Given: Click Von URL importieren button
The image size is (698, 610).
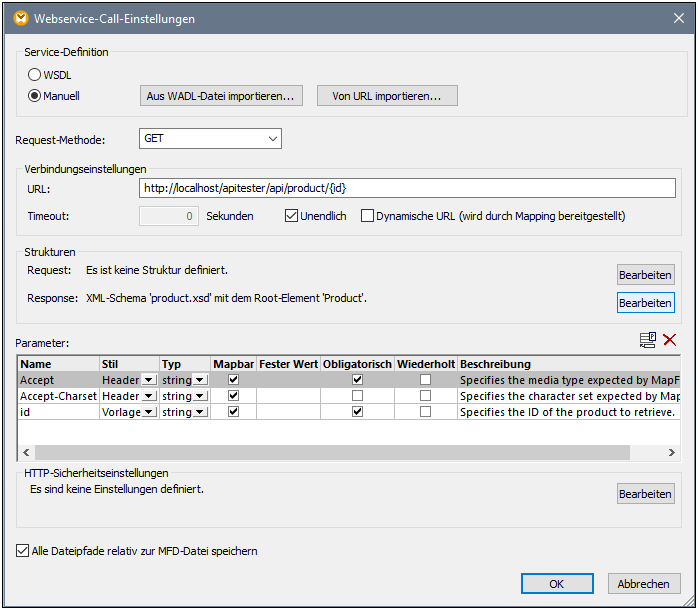Looking at the screenshot, I should click(386, 96).
